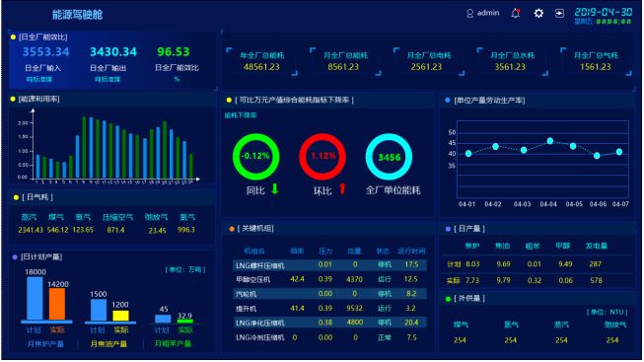The width and height of the screenshot is (644, 362).
Task: Click the 关键机组 panel header
Action: tap(256, 229)
